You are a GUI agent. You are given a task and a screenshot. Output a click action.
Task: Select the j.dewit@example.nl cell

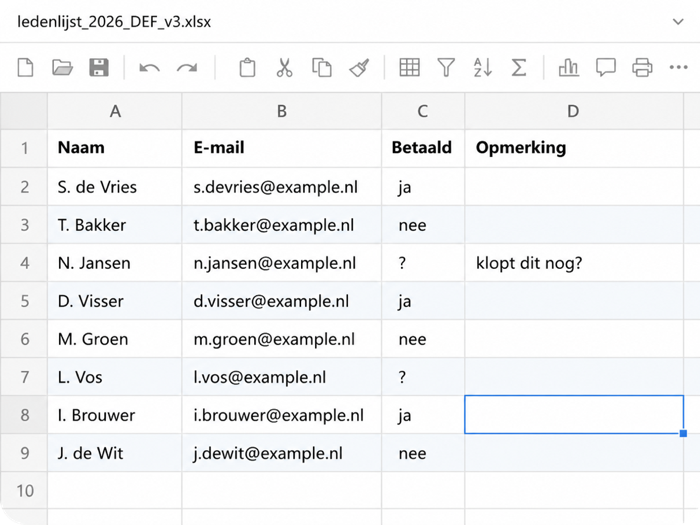click(x=282, y=453)
